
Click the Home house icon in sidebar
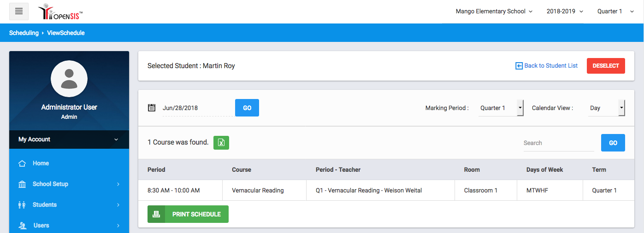[22, 163]
